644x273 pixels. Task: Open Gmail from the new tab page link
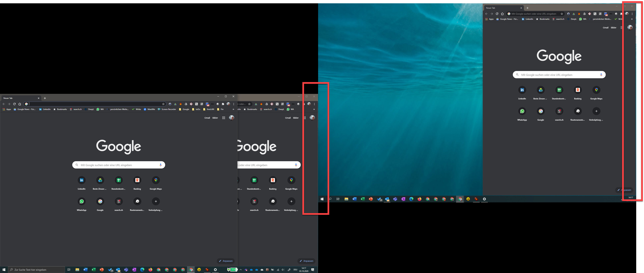pyautogui.click(x=207, y=118)
